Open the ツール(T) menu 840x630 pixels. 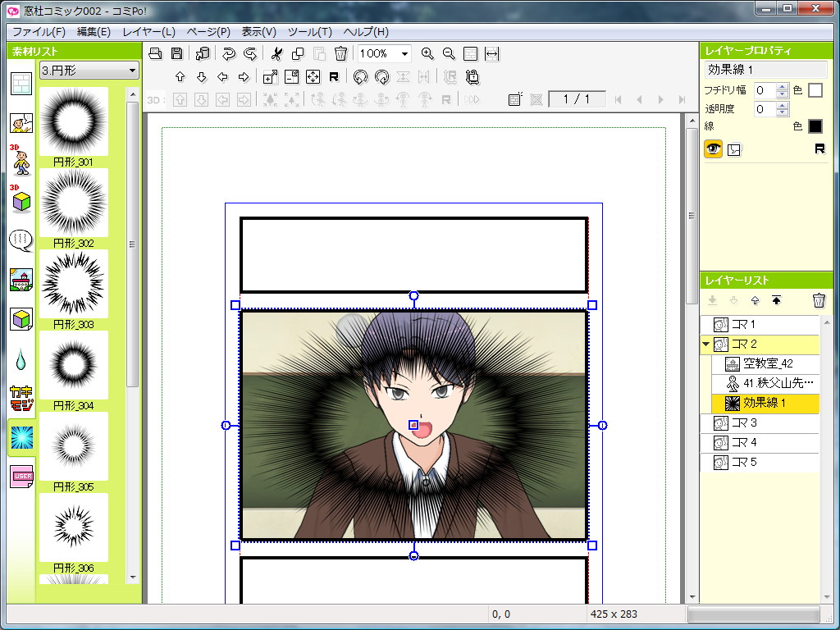[x=309, y=32]
